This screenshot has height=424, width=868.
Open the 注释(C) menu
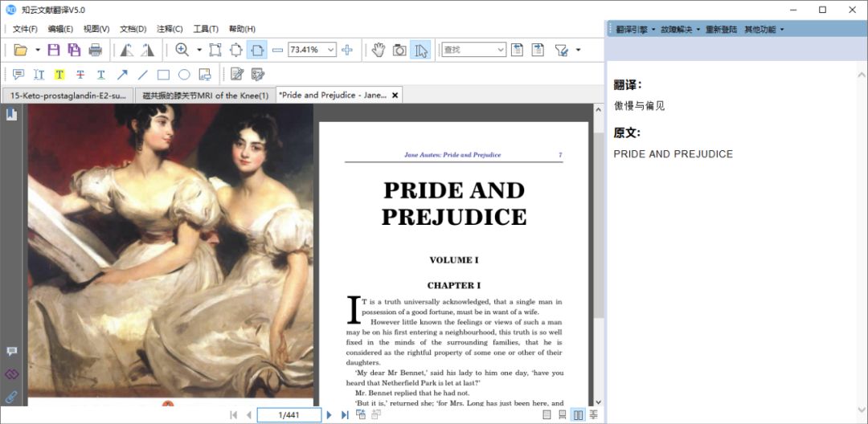170,29
